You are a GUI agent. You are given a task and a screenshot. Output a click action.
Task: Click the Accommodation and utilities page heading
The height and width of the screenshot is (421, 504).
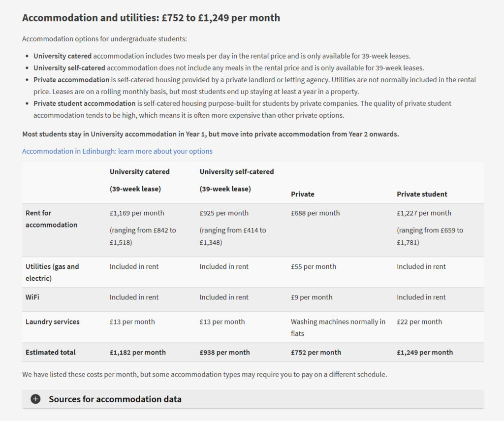pos(151,18)
